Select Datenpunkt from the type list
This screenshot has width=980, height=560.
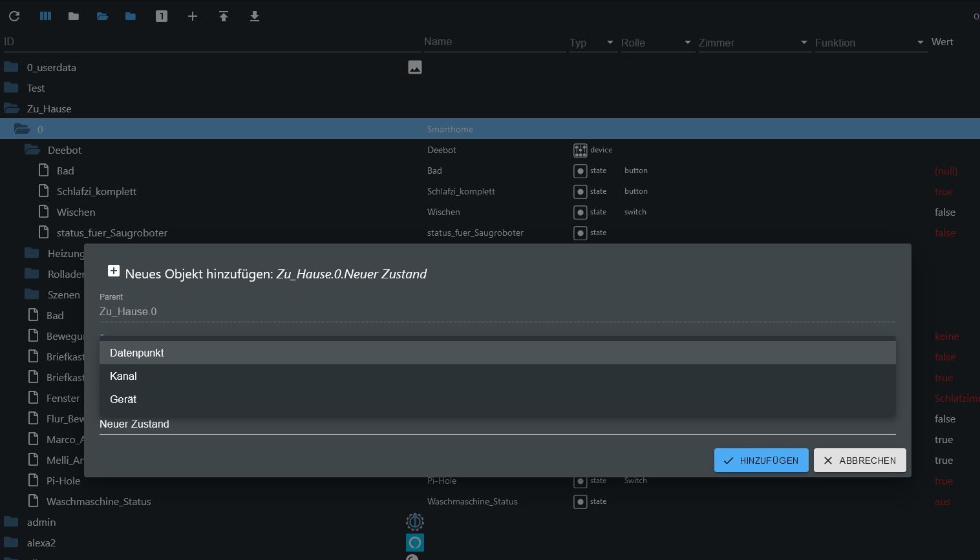tap(498, 353)
